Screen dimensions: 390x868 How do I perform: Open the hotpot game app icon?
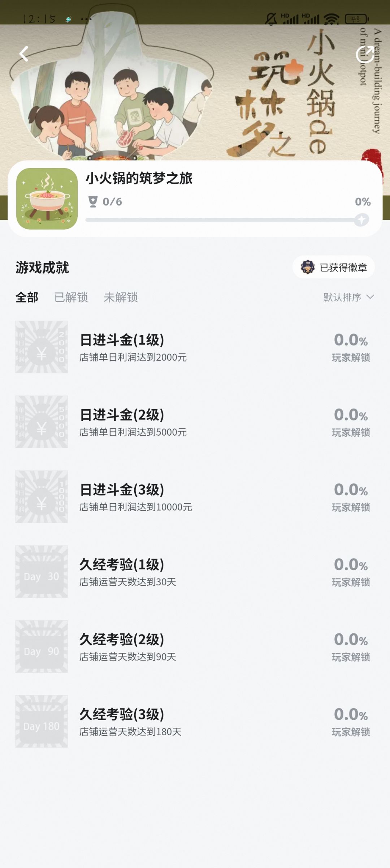[47, 198]
